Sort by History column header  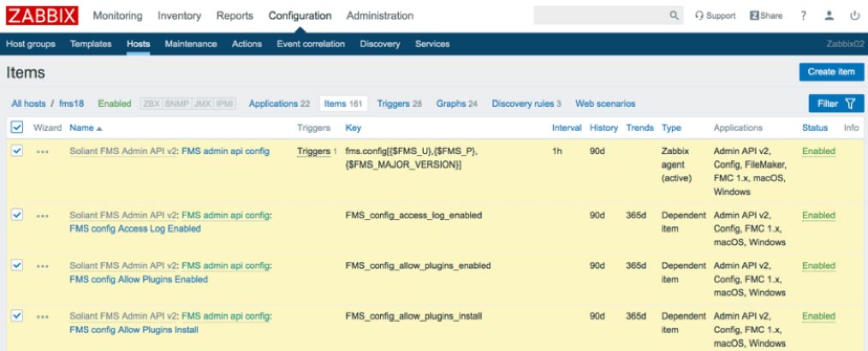click(603, 128)
